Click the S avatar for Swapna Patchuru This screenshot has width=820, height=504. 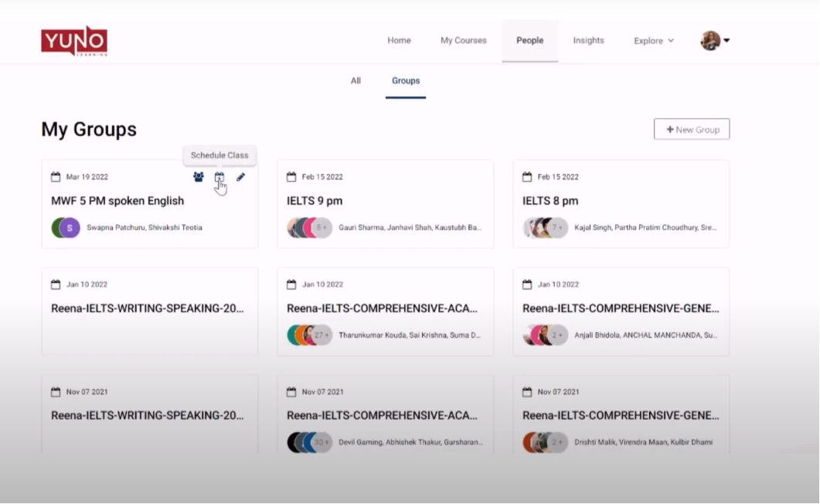[x=70, y=228]
